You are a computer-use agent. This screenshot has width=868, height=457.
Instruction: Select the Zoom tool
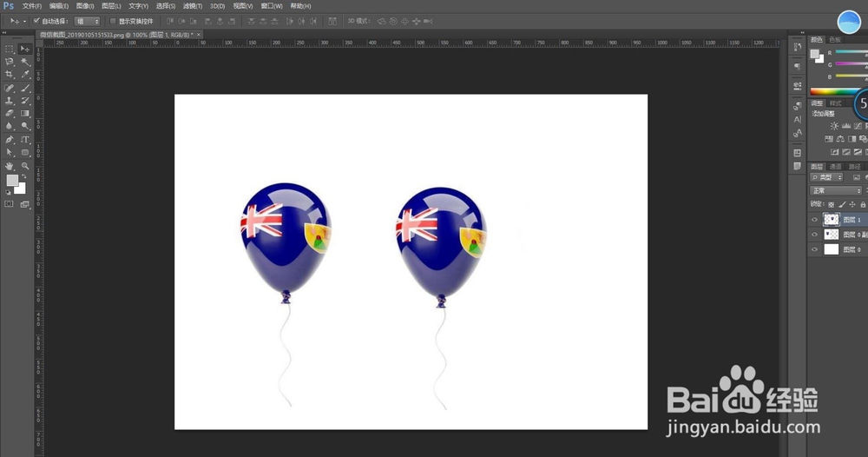click(25, 166)
